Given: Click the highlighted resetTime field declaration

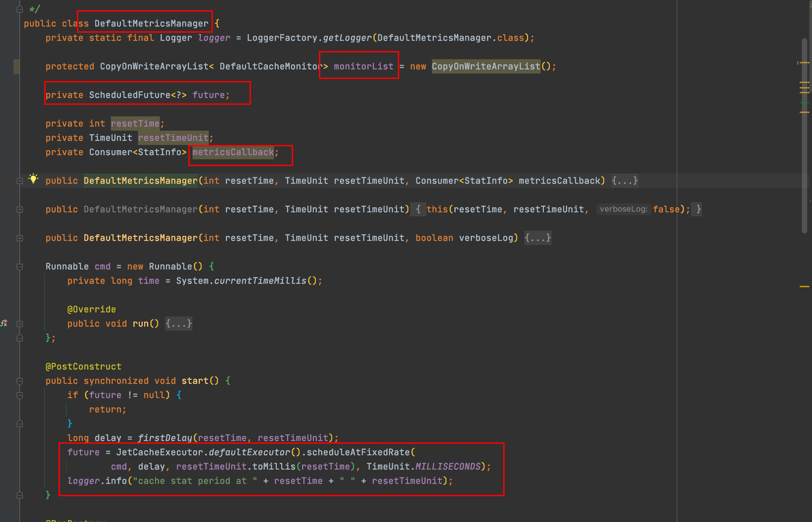Looking at the screenshot, I should tap(135, 124).
